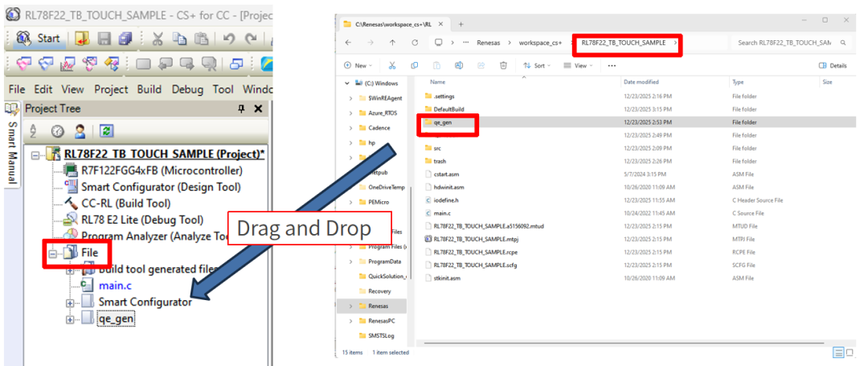Click the previous window left-arrow icon
The height and width of the screenshot is (366, 868).
click(x=166, y=64)
